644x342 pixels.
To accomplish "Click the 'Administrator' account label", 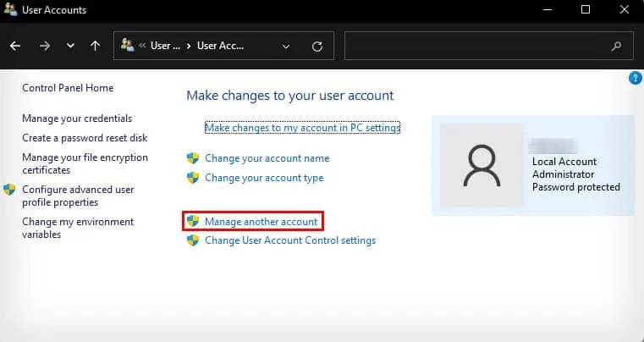I will pos(563,174).
